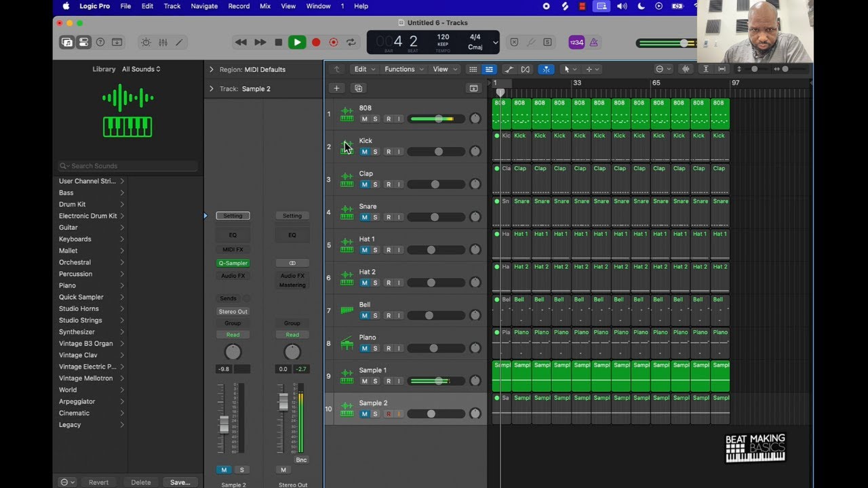Open the All Sounds library dropdown
The height and width of the screenshot is (488, 868).
141,69
